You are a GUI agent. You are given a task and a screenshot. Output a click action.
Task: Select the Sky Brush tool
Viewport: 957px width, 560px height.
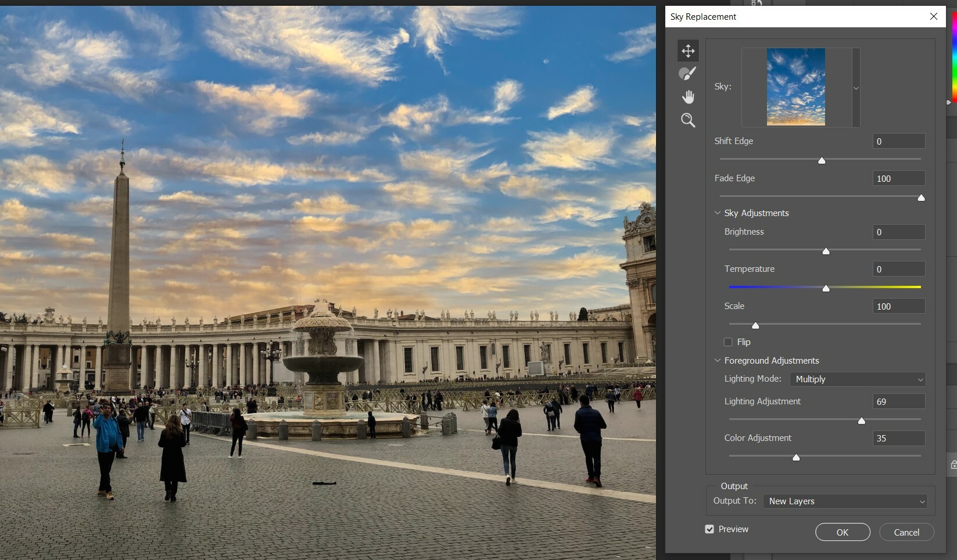tap(688, 74)
